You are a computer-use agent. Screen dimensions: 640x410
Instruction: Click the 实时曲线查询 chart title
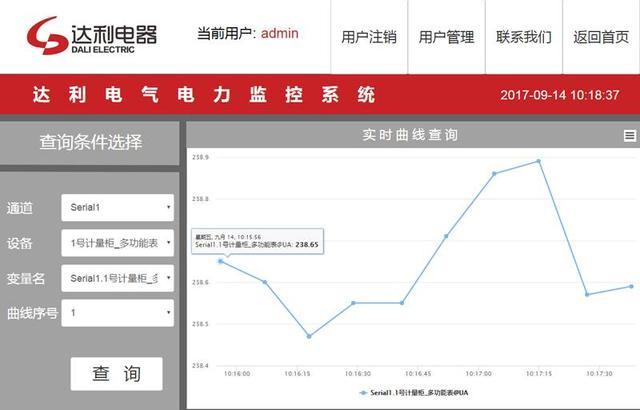(411, 135)
